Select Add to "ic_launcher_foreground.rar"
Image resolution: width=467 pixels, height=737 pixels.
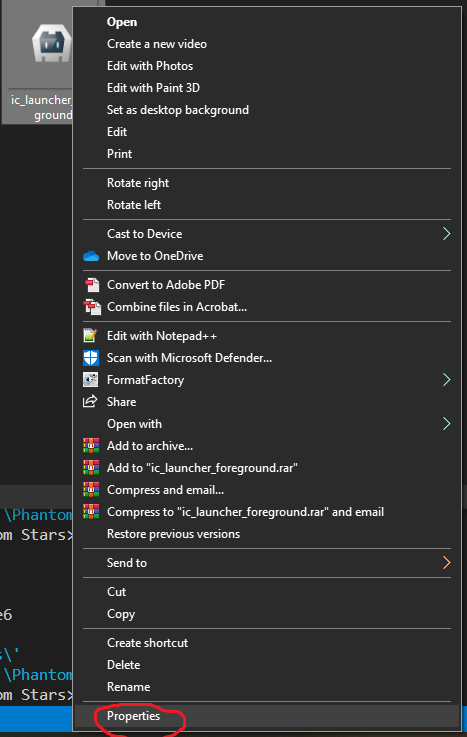[202, 468]
